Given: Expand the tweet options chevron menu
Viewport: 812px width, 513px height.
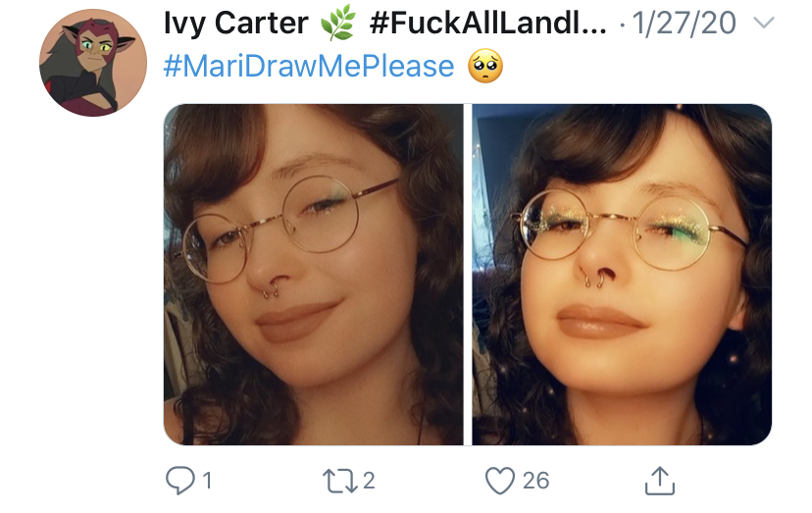Looking at the screenshot, I should [763, 23].
